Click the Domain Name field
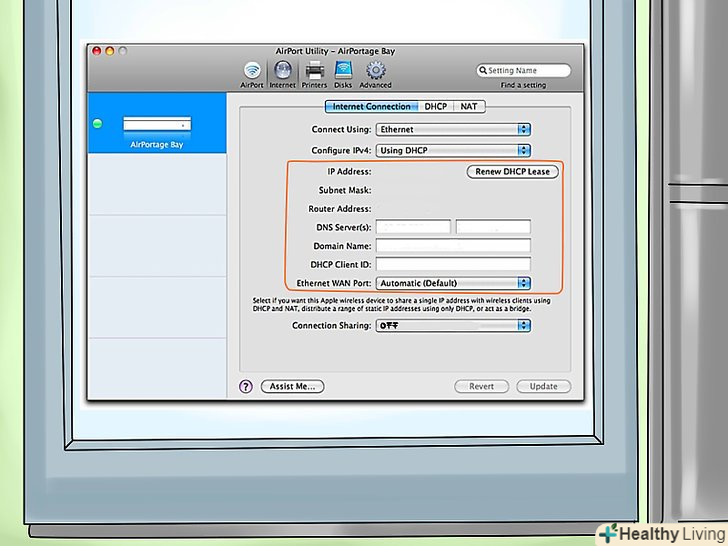Image resolution: width=728 pixels, height=546 pixels. tap(453, 246)
